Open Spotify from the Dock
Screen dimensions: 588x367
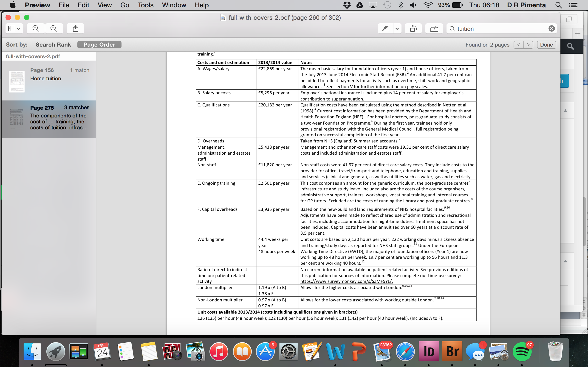click(x=522, y=352)
